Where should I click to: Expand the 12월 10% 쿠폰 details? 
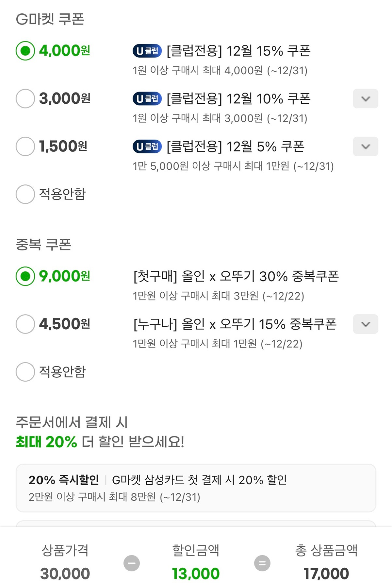coord(366,98)
